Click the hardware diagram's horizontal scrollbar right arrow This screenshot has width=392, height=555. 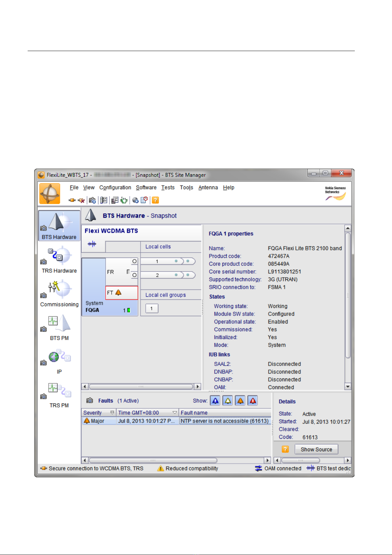pos(197,386)
